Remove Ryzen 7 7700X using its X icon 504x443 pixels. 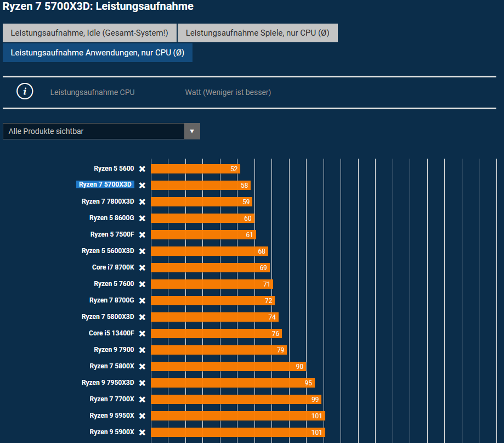(142, 399)
